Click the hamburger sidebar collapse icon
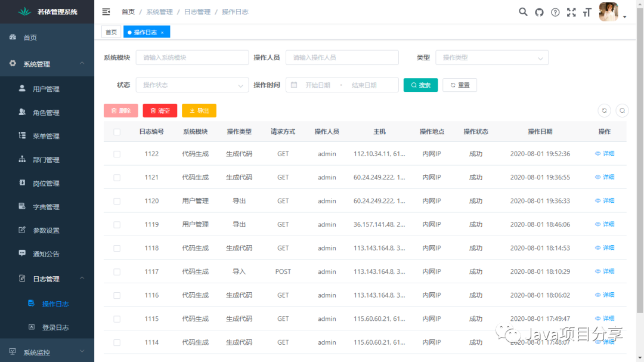Viewport: 644px width, 362px height. tap(106, 12)
